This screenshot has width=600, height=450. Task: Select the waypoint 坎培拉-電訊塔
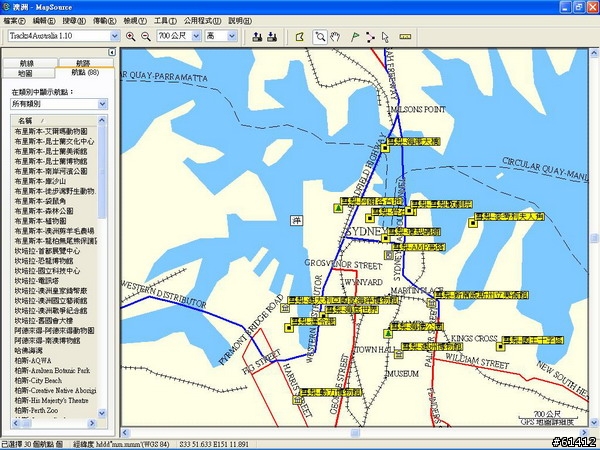(37, 280)
